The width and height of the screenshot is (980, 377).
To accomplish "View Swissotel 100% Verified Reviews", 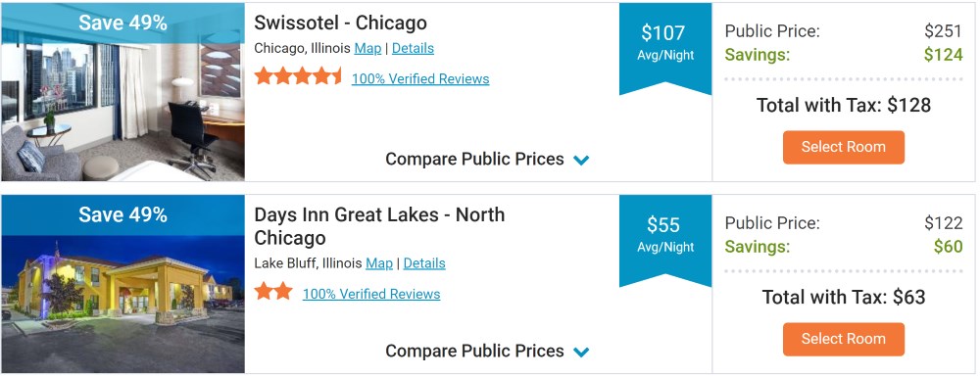I will click(420, 79).
